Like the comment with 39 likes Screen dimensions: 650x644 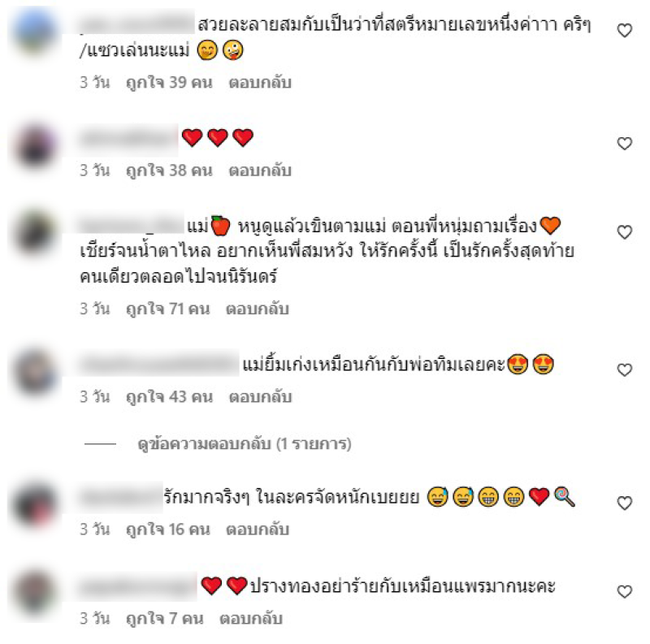coord(624,31)
